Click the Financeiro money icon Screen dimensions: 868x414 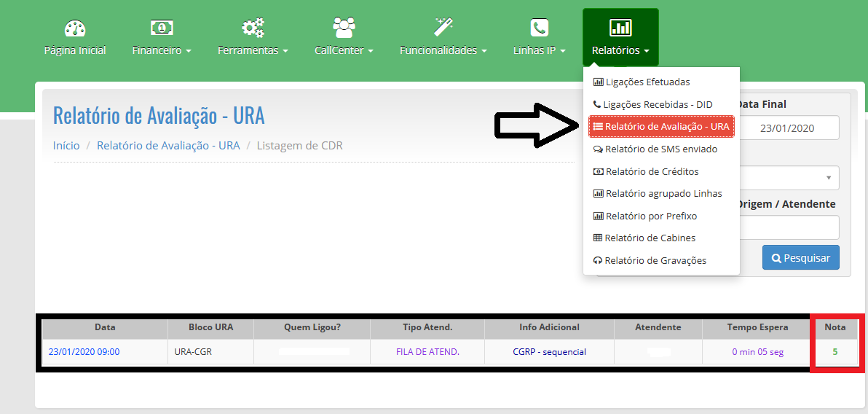tap(162, 28)
